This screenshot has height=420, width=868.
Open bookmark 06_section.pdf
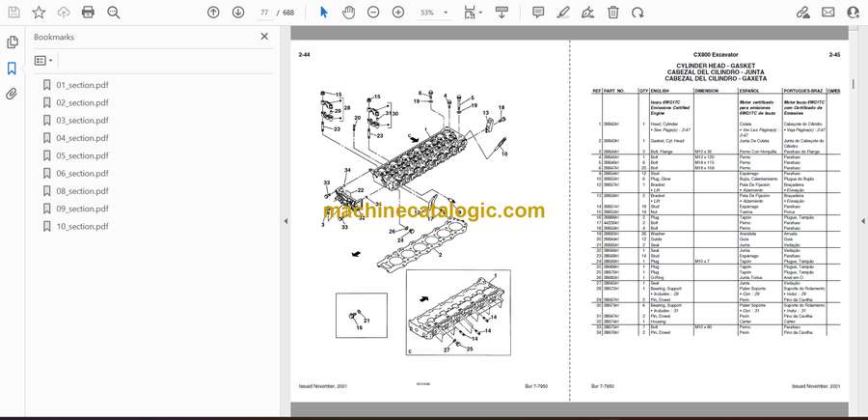point(82,174)
